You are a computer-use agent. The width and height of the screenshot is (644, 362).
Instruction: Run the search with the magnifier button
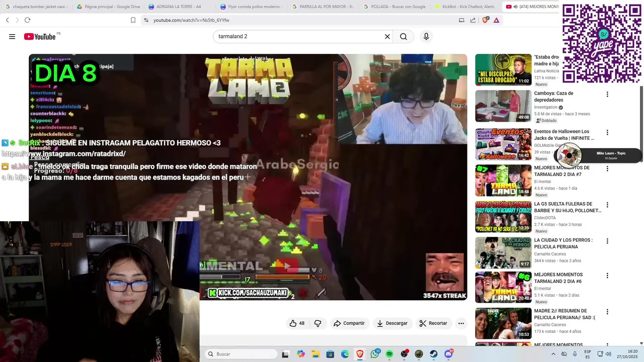coord(404,37)
